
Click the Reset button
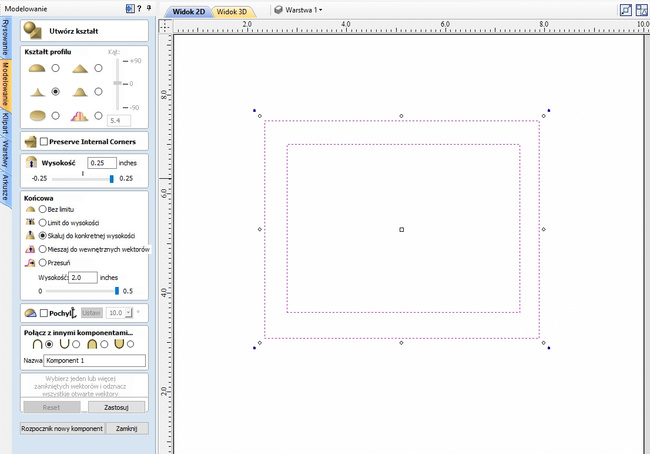51,408
